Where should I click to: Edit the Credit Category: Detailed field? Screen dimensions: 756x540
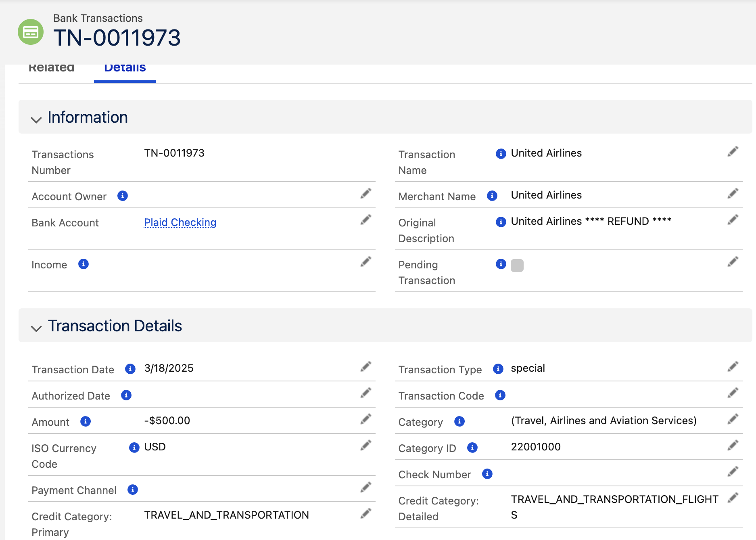click(733, 498)
